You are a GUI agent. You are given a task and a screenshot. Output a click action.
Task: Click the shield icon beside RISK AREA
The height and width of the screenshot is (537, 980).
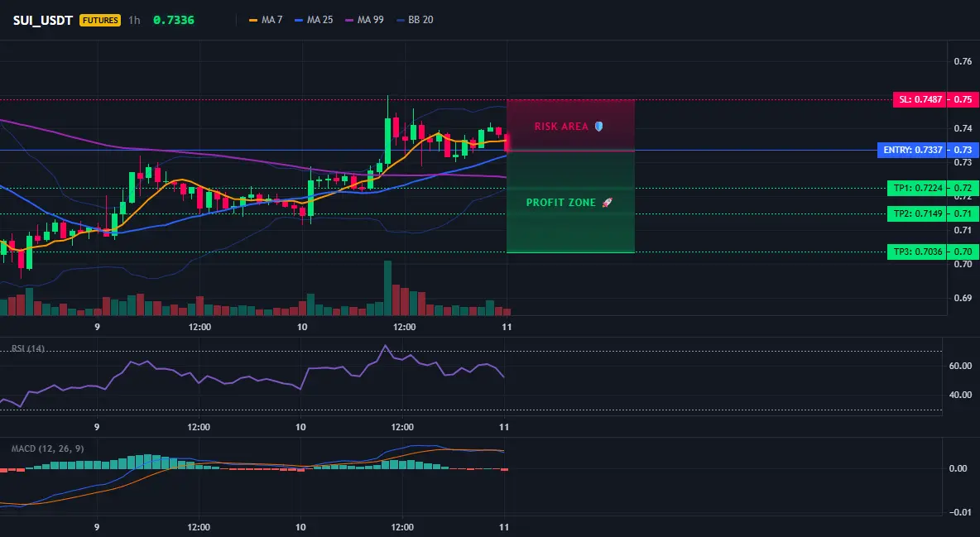coord(598,127)
